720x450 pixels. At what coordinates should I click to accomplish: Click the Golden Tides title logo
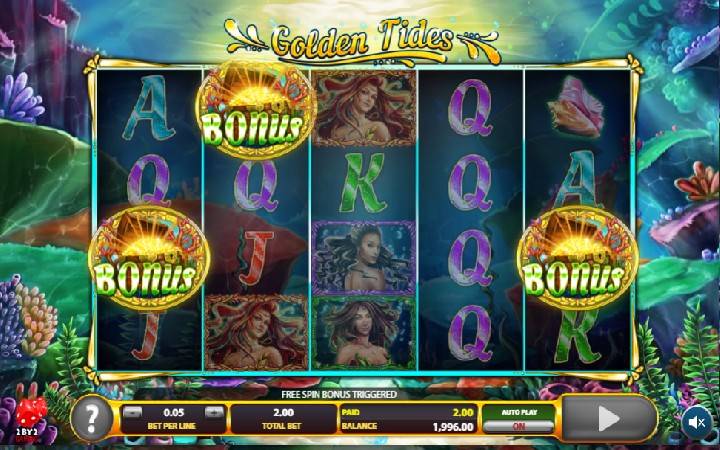(362, 42)
